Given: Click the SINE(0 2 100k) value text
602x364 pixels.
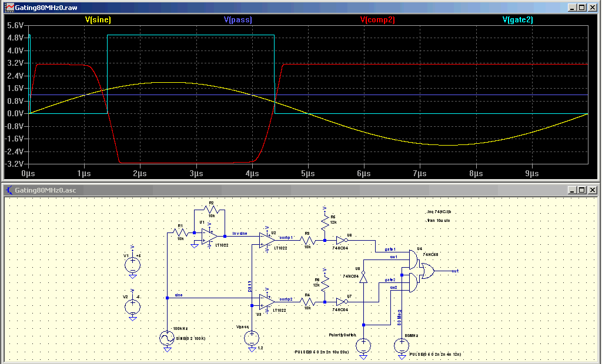Looking at the screenshot, I should pyautogui.click(x=191, y=338).
